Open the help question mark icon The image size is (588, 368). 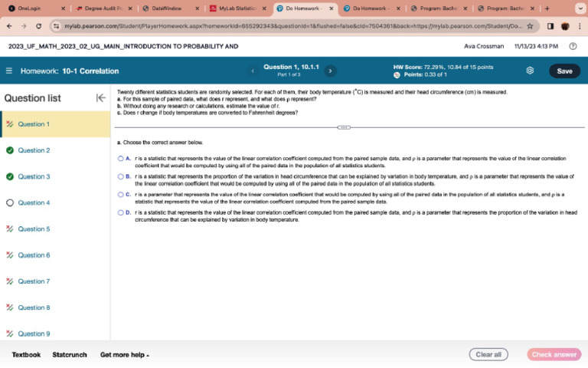pyautogui.click(x=573, y=46)
